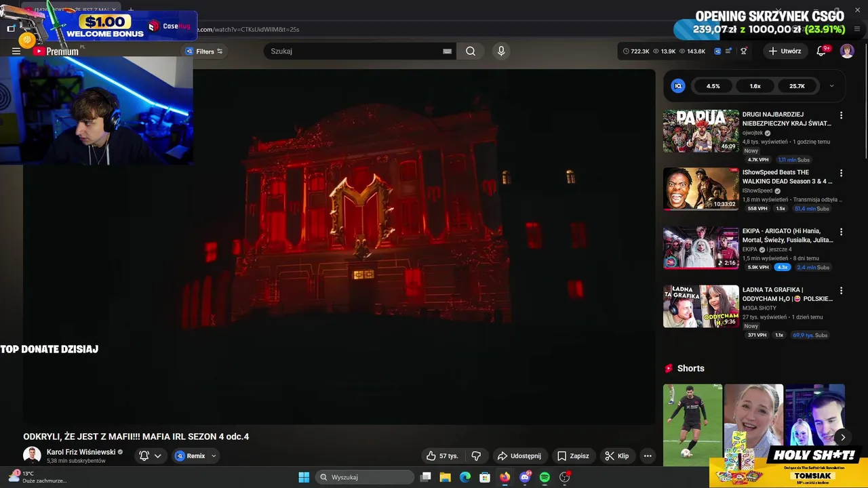Click the round vidIQ badge in score panel
The image size is (868, 488).
[x=678, y=86]
